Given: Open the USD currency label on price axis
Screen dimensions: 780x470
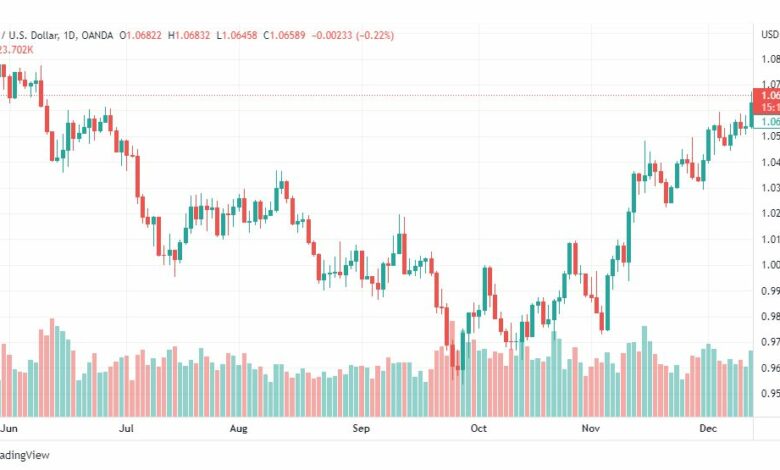Looking at the screenshot, I should point(770,34).
